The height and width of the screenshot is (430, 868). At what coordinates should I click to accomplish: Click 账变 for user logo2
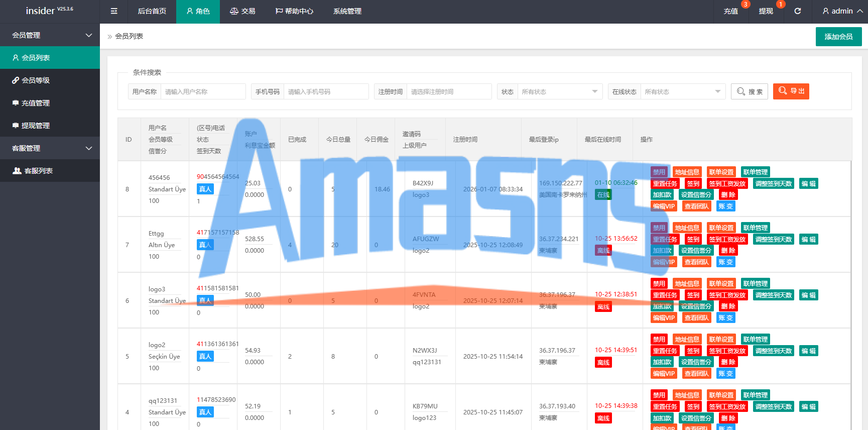pos(726,373)
